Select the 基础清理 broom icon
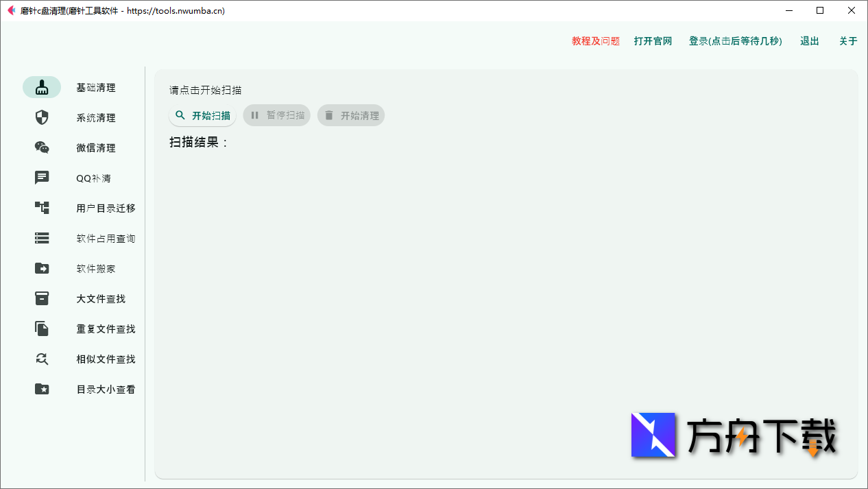868x489 pixels. pos(42,87)
